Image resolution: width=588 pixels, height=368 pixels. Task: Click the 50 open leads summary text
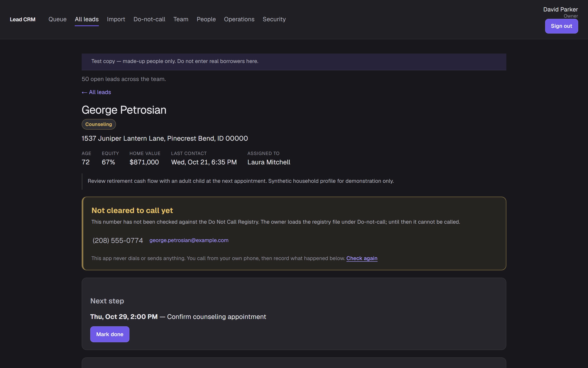click(x=124, y=79)
